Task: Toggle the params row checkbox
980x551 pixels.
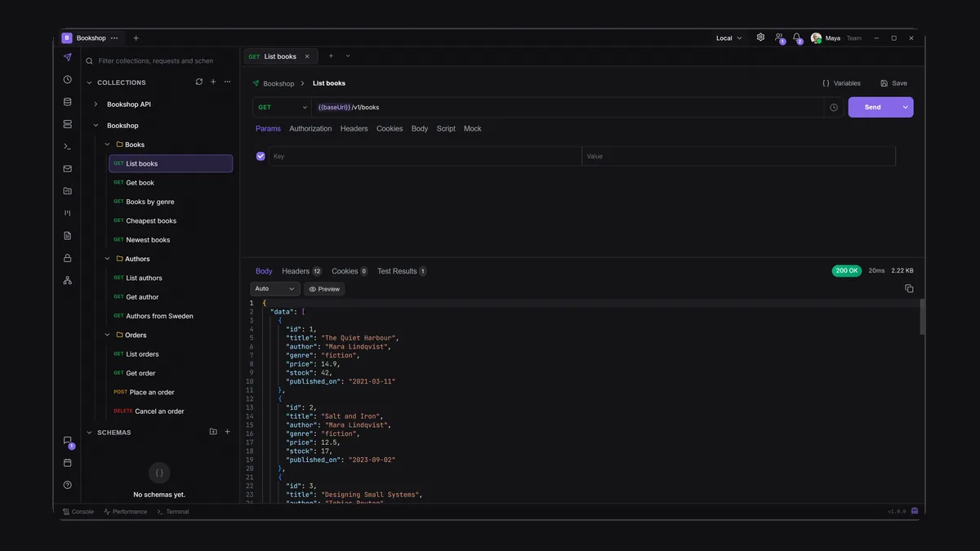Action: click(x=261, y=156)
